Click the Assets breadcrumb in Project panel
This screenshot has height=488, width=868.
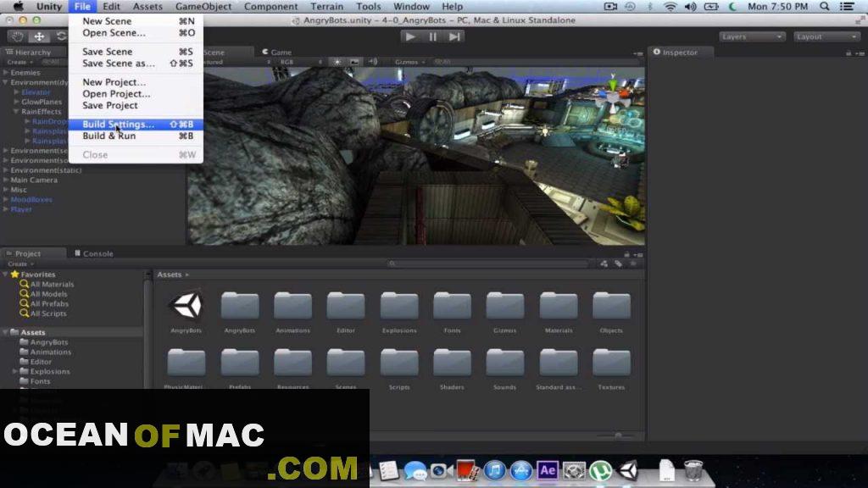coord(169,274)
